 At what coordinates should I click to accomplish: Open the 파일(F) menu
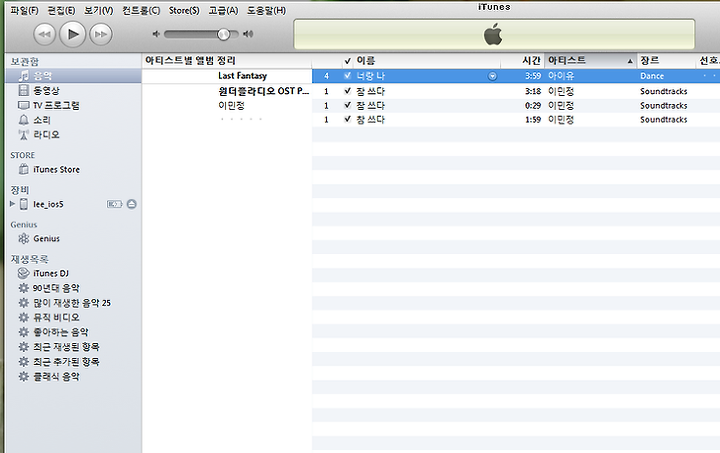[25, 10]
